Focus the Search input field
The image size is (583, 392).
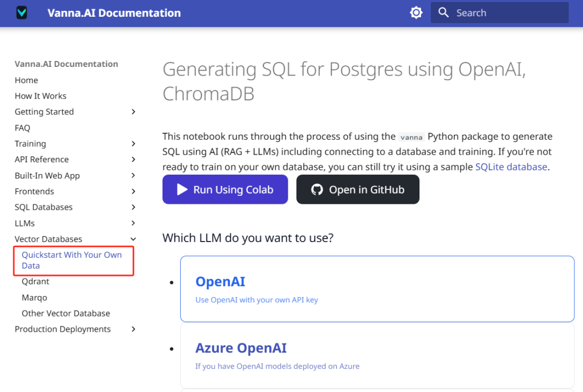point(499,13)
